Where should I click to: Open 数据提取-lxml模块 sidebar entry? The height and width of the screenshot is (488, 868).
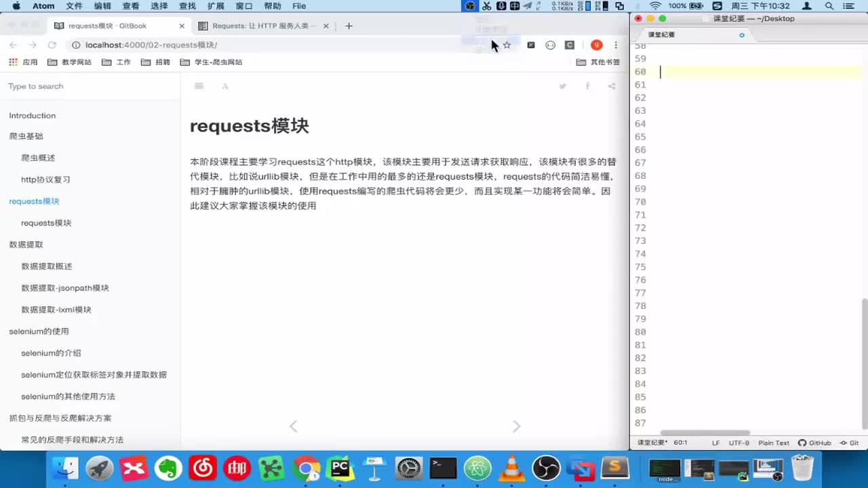[x=56, y=310]
